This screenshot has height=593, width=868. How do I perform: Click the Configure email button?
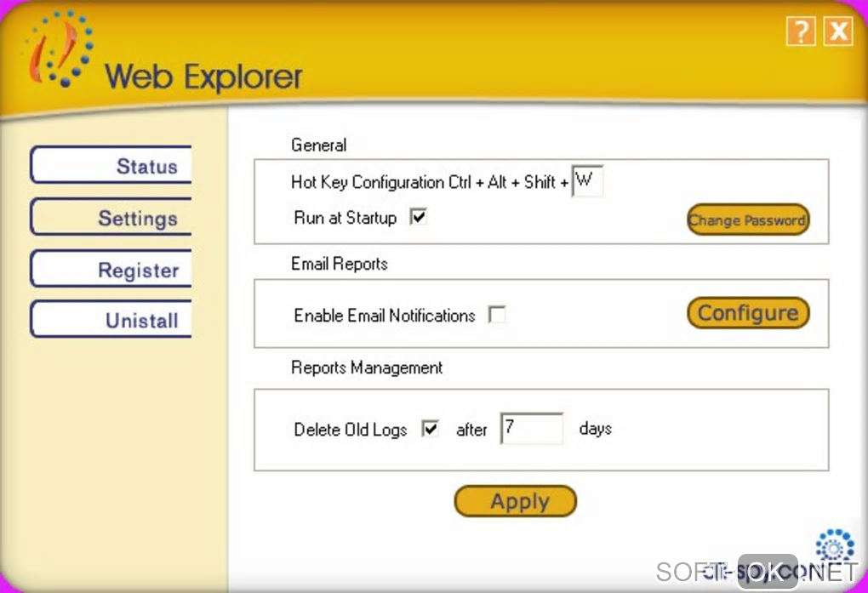[748, 313]
